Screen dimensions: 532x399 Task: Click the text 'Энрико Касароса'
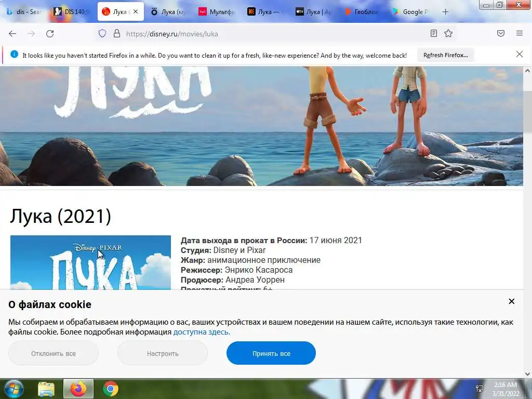click(259, 270)
